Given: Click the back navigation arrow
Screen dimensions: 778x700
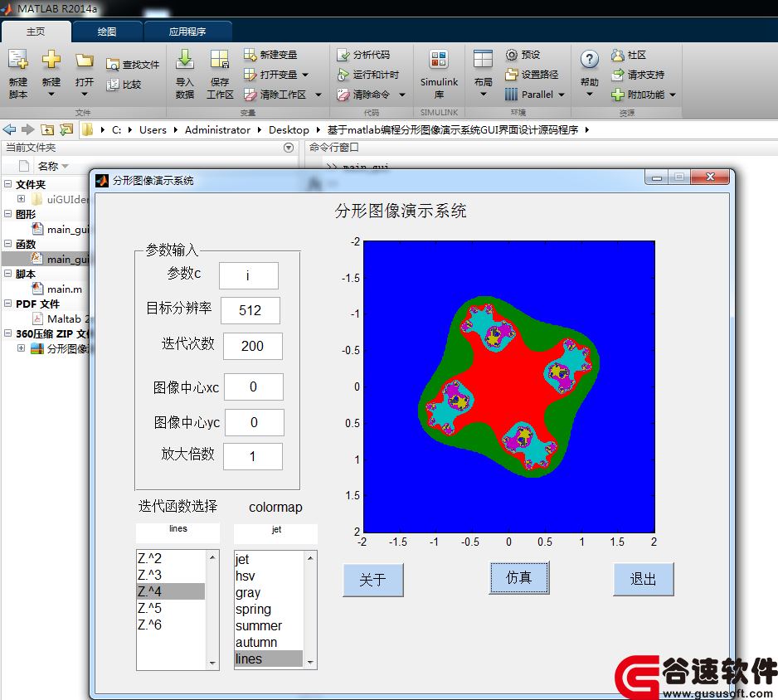Looking at the screenshot, I should pos(9,129).
